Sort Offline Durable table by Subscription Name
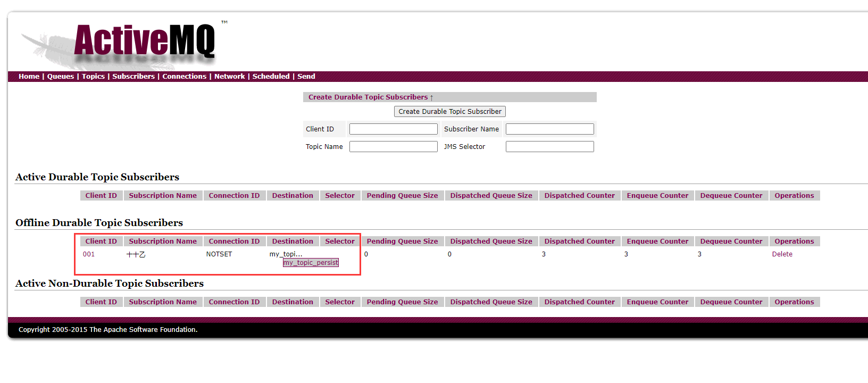 (x=163, y=242)
